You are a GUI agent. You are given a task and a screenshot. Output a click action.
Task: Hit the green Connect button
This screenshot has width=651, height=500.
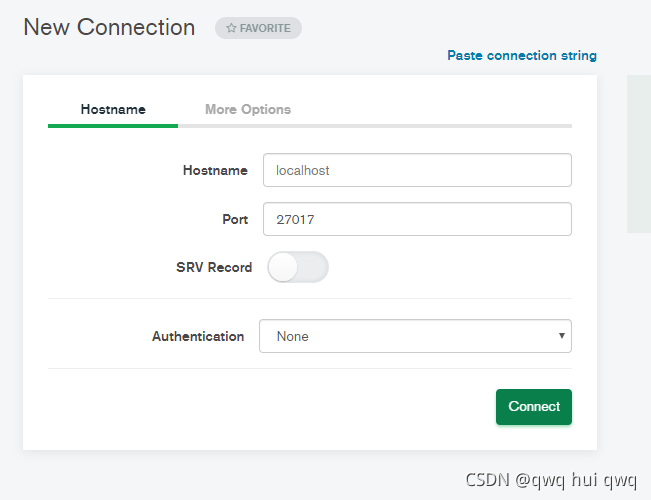pos(534,407)
